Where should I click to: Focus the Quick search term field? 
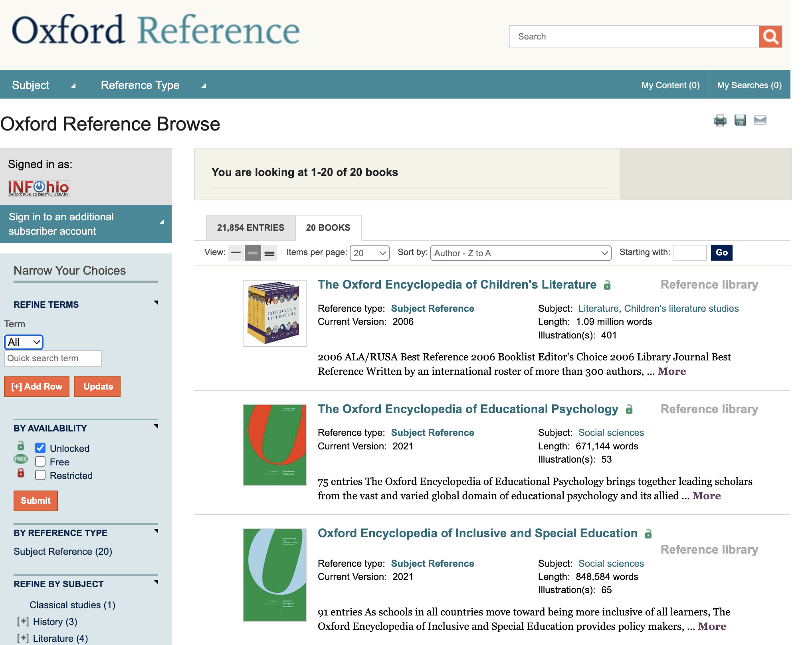53,358
